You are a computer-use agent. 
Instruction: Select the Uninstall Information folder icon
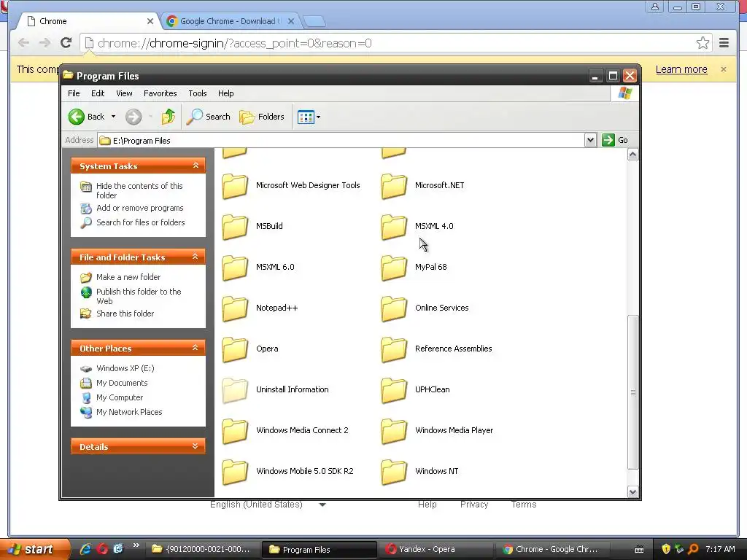coord(235,390)
